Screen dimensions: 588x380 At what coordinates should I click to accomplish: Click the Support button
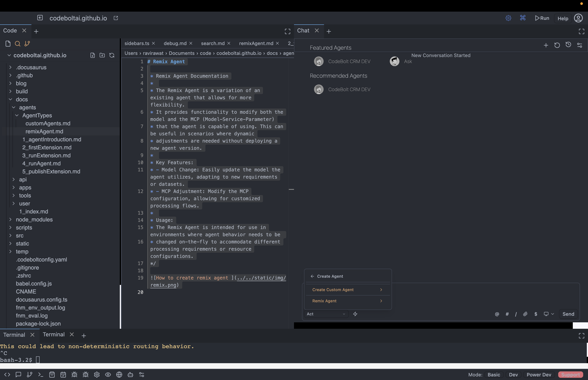click(571, 375)
